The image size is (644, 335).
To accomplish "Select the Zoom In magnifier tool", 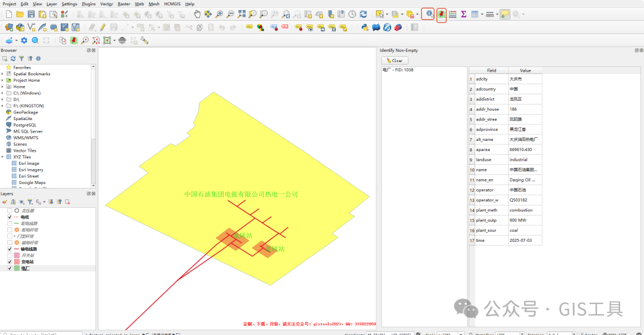I will (219, 14).
